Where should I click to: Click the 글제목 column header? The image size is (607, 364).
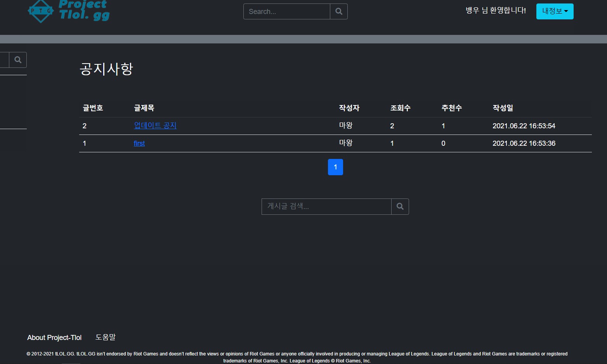pos(144,108)
